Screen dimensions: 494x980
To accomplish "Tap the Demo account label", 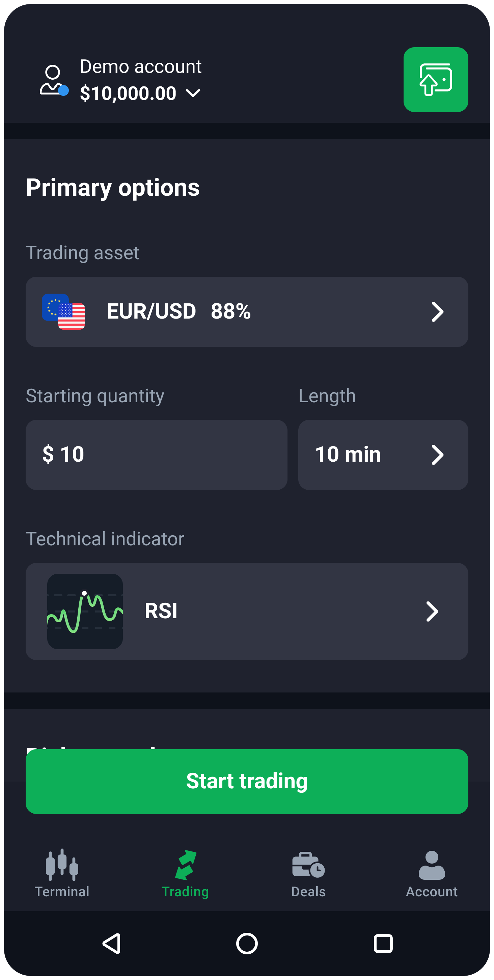I will [140, 67].
